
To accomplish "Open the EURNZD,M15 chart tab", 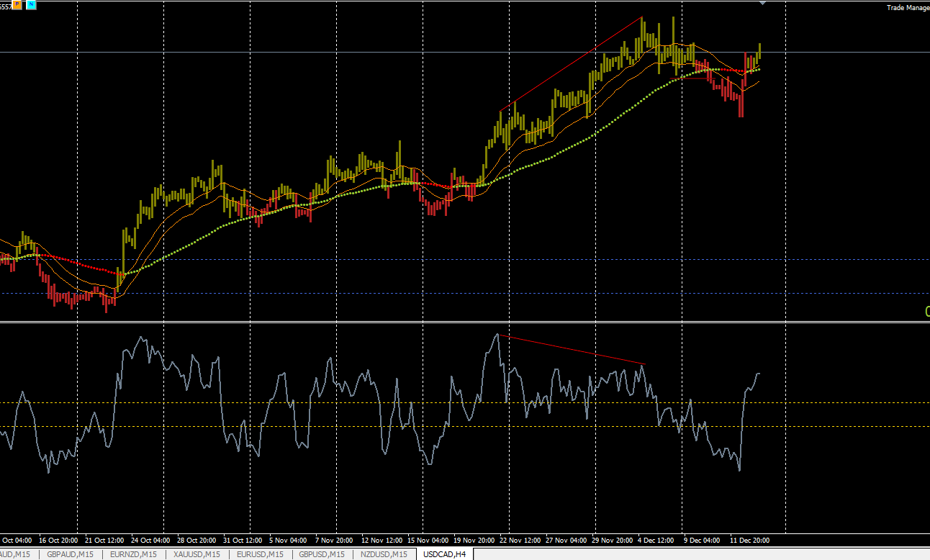I will (134, 554).
